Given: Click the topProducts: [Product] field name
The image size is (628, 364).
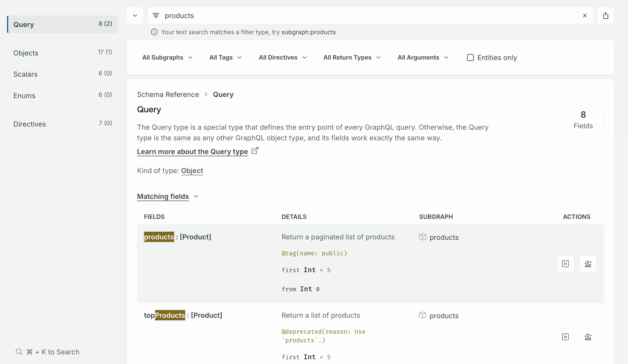Looking at the screenshot, I should tap(183, 315).
